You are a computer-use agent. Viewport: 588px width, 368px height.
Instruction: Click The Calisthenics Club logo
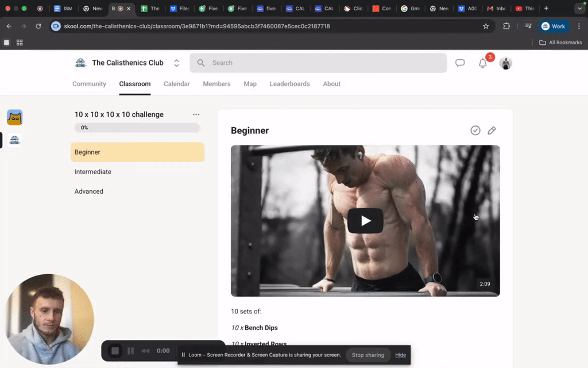point(80,63)
